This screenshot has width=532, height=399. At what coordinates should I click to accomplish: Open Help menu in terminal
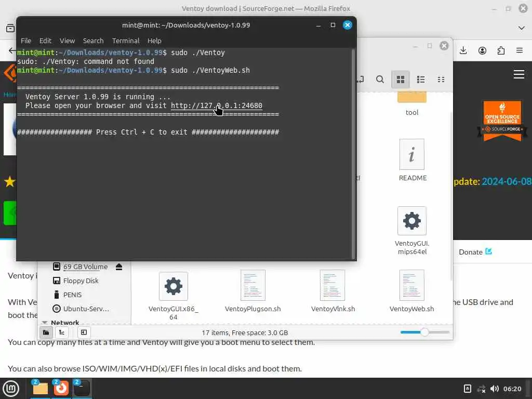[154, 41]
